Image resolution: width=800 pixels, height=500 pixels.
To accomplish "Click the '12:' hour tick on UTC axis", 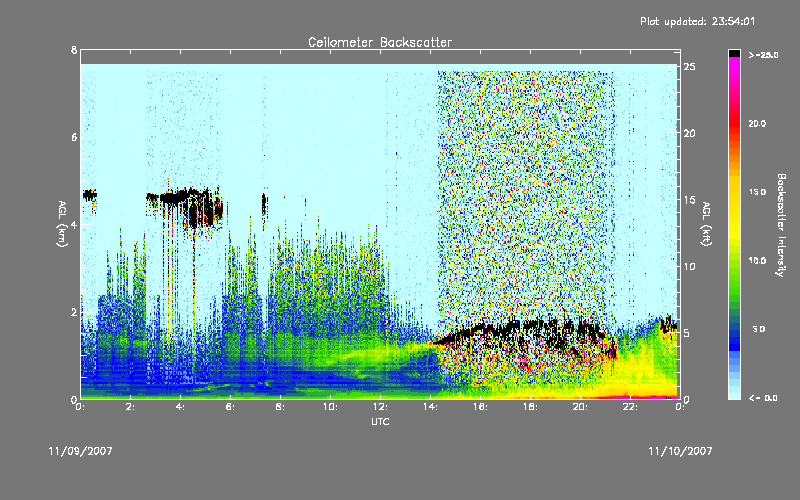I will [x=380, y=407].
